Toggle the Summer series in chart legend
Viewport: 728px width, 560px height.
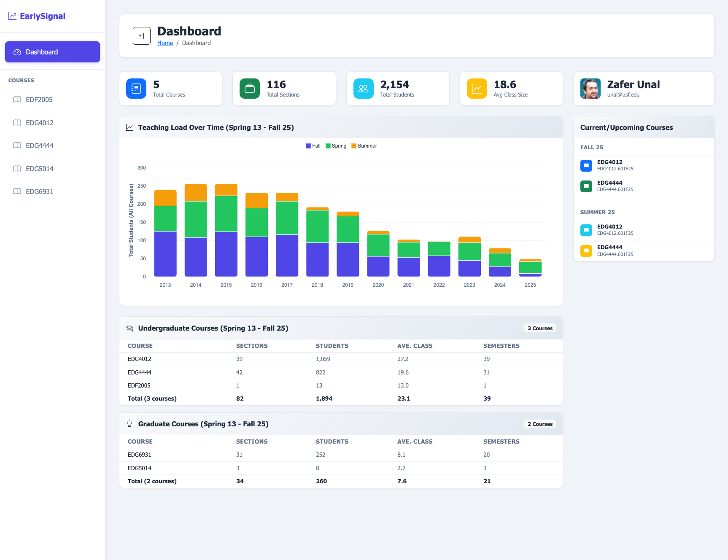click(x=364, y=146)
